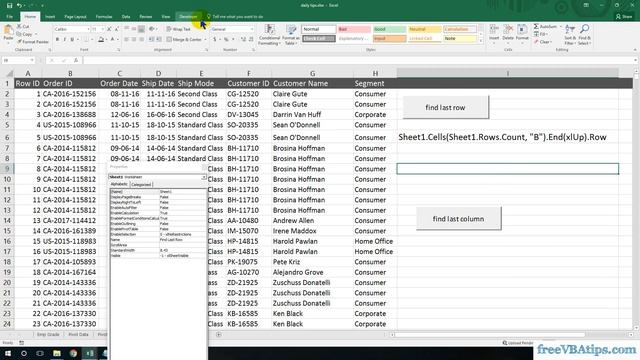Select the Categorized tab in Properties panel
The width and height of the screenshot is (640, 360).
click(x=141, y=184)
